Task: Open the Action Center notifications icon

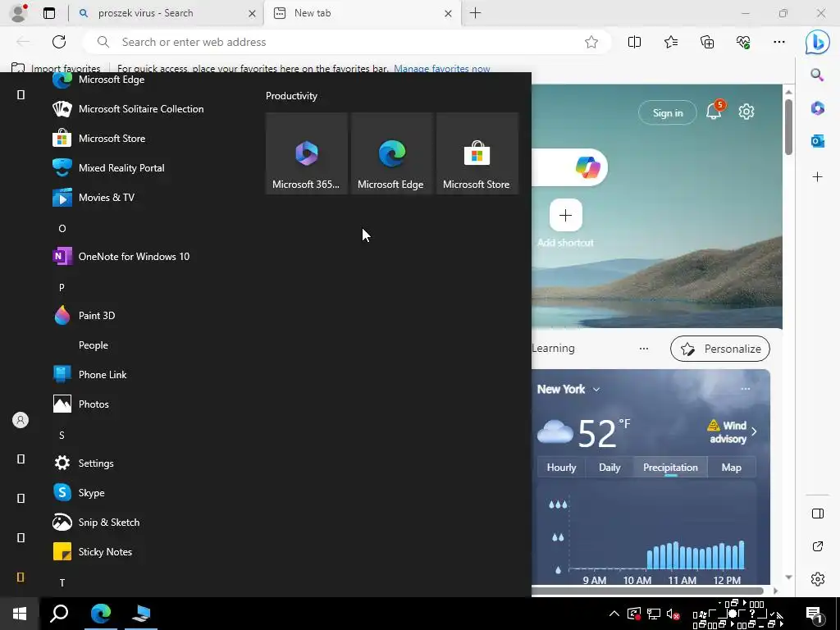Action: pos(815,614)
